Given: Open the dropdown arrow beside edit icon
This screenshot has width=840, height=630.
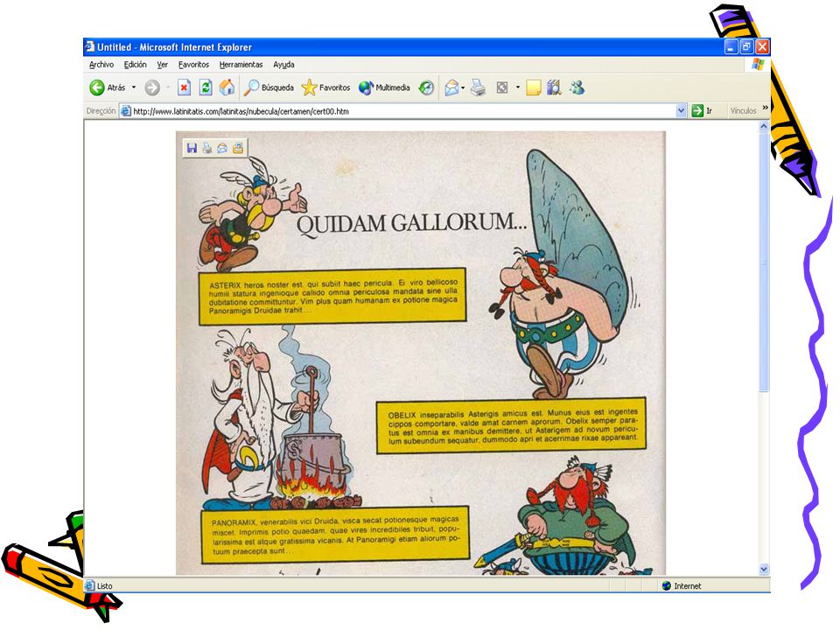Looking at the screenshot, I should (517, 87).
